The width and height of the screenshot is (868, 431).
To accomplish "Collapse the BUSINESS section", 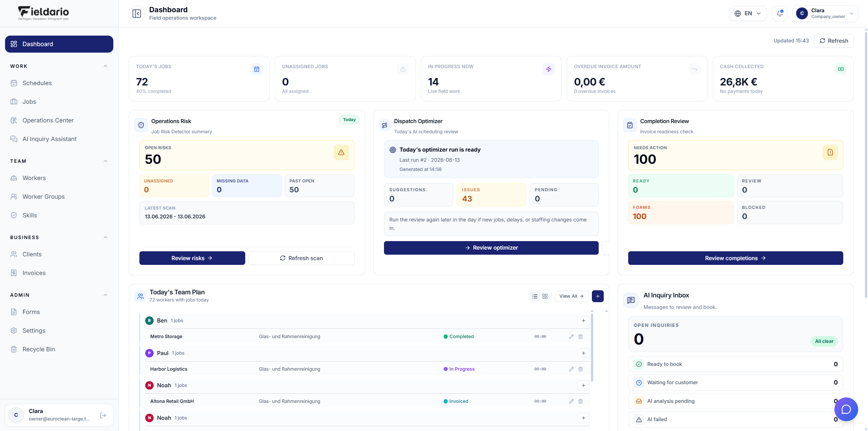I will 105,237.
